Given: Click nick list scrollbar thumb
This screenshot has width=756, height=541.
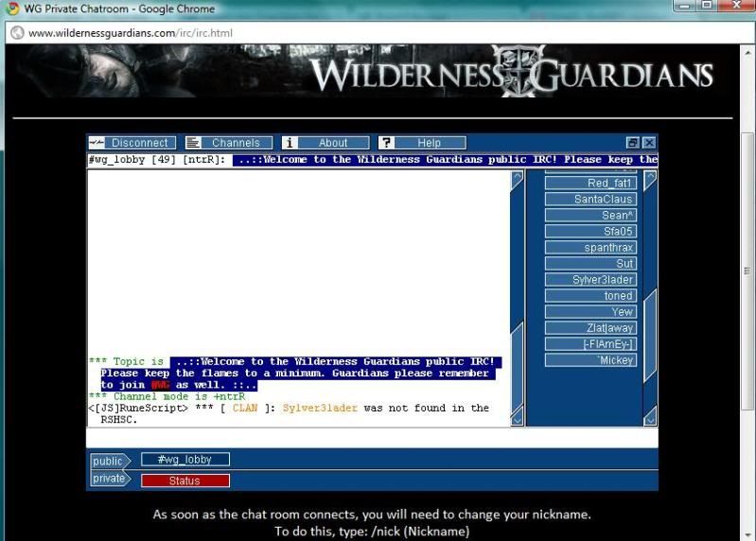Looking at the screenshot, I should 650,336.
